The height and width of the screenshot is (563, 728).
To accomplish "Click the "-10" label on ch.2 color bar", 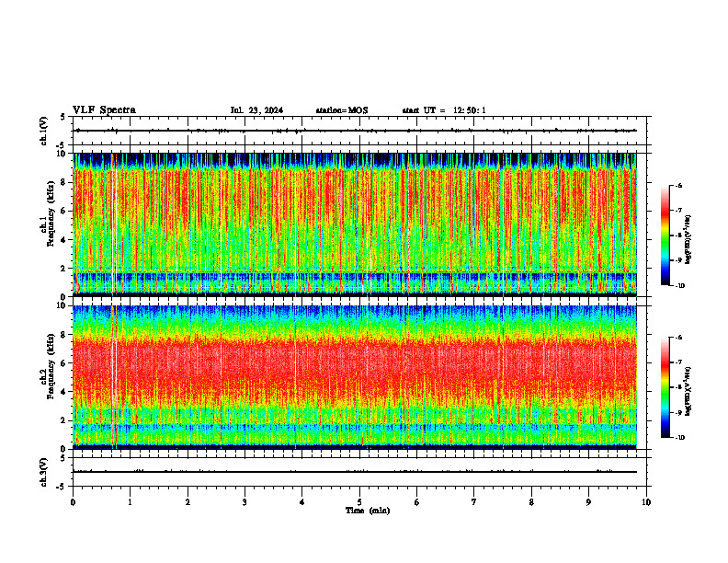I will (x=679, y=438).
